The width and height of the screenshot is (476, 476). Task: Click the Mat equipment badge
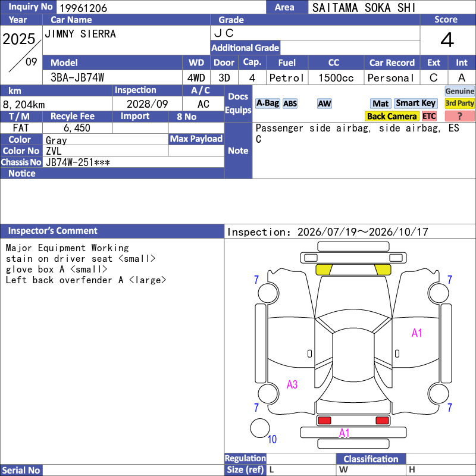tap(380, 104)
